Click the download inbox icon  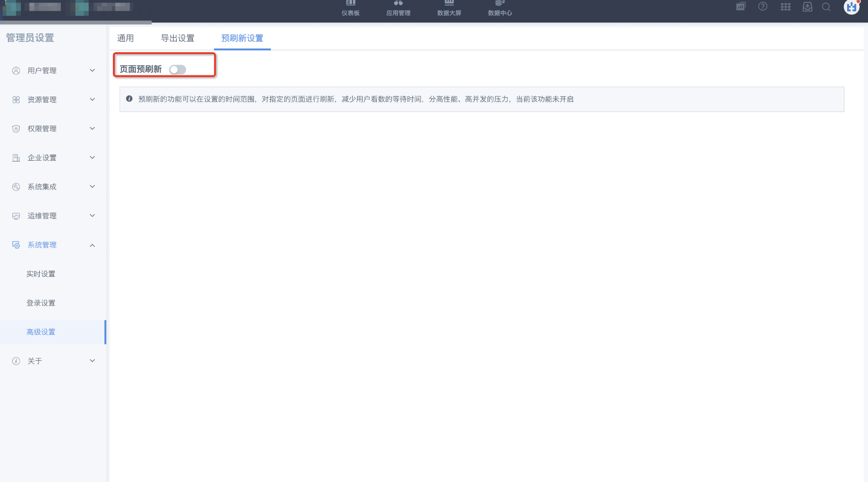coord(807,7)
